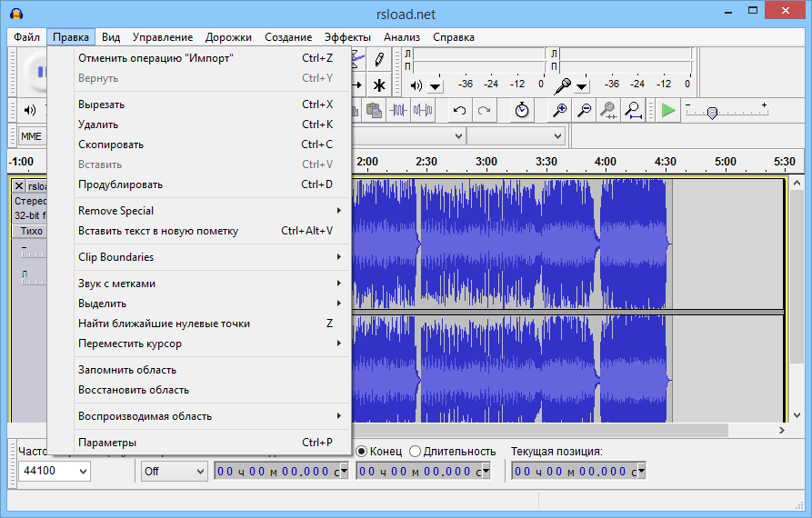Open the 44100 project rate dropdown
Screen dimensions: 812x518
(x=54, y=471)
